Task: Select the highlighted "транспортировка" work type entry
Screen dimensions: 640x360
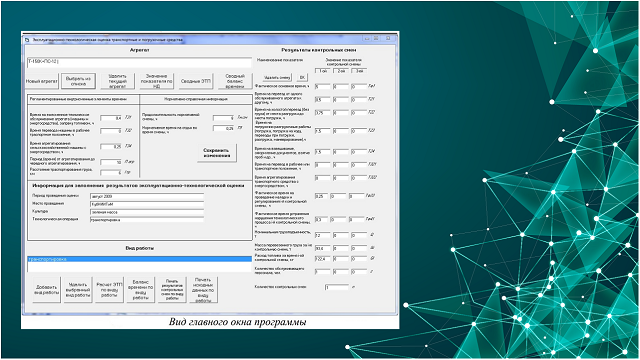Action: click(x=139, y=259)
